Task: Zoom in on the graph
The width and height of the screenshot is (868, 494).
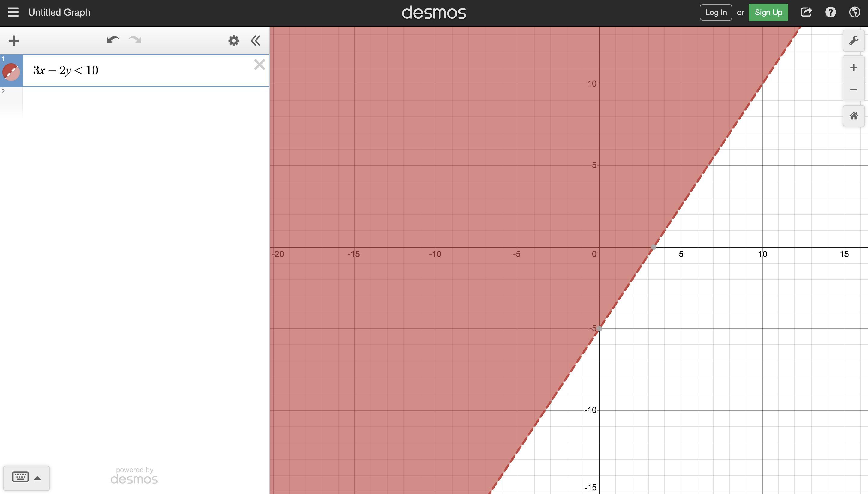Action: click(854, 67)
